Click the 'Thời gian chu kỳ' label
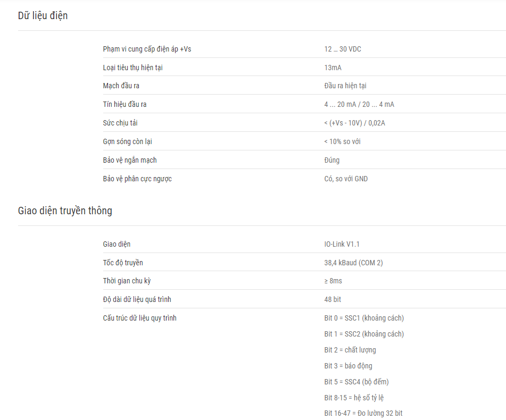Screen dimensions: 506x420 (x=127, y=281)
